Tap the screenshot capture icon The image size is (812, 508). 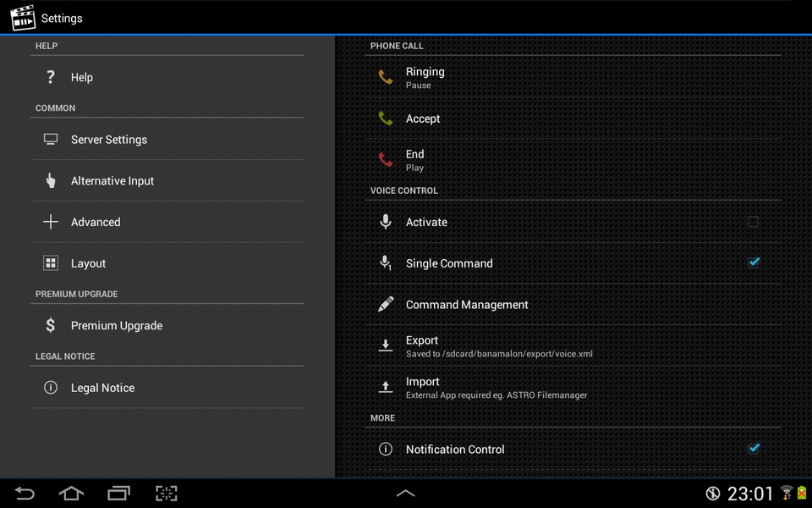[167, 493]
